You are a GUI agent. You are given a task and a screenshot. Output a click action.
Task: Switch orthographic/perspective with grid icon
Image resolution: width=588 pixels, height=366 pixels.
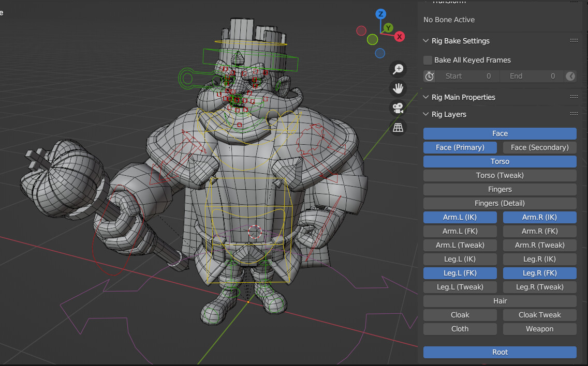(398, 128)
